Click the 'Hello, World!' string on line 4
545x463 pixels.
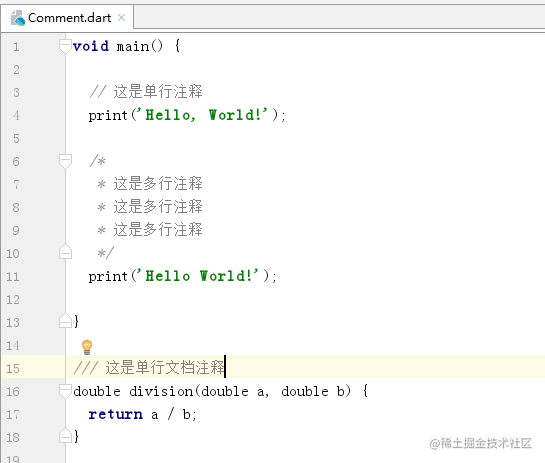[x=201, y=115]
